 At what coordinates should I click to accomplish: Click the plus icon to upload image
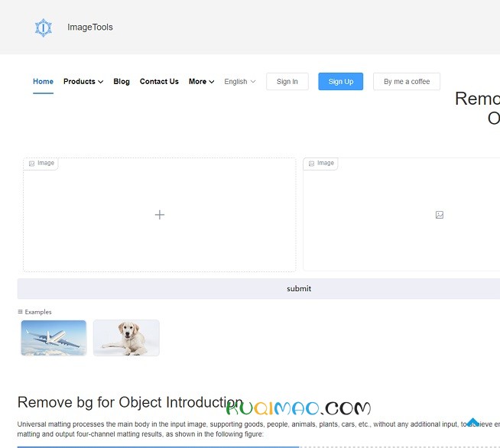point(160,215)
